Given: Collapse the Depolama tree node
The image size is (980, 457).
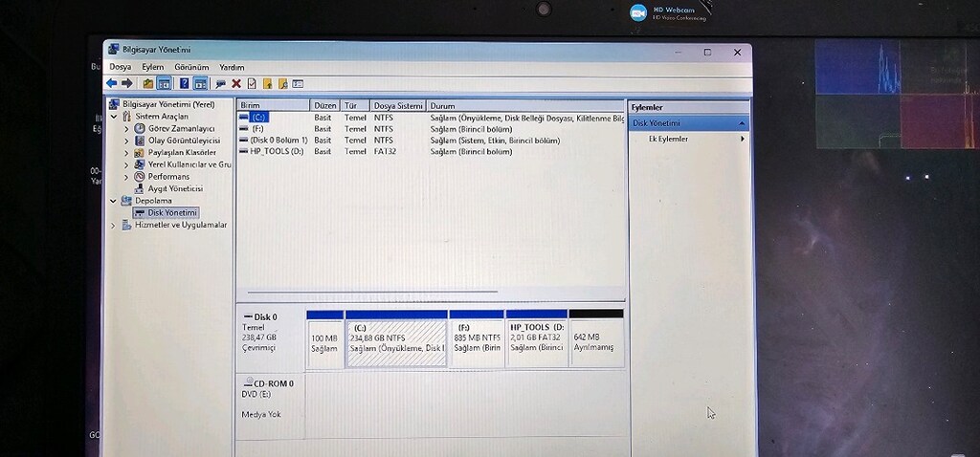Looking at the screenshot, I should 114,201.
